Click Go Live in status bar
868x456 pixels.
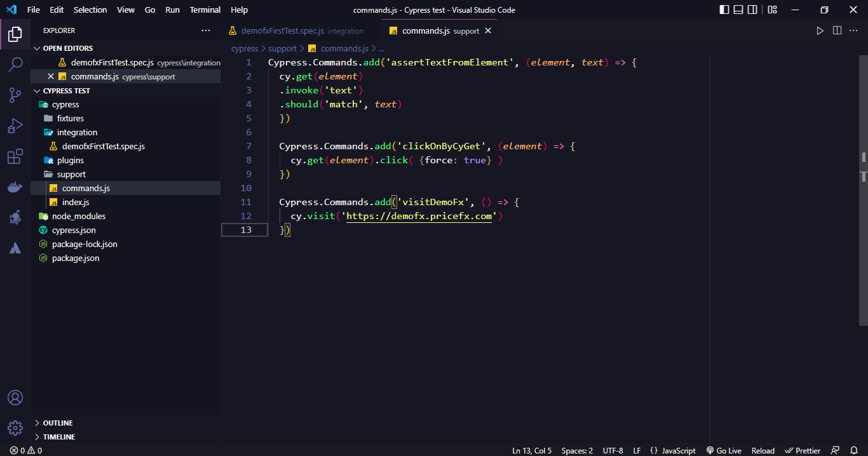coord(724,450)
